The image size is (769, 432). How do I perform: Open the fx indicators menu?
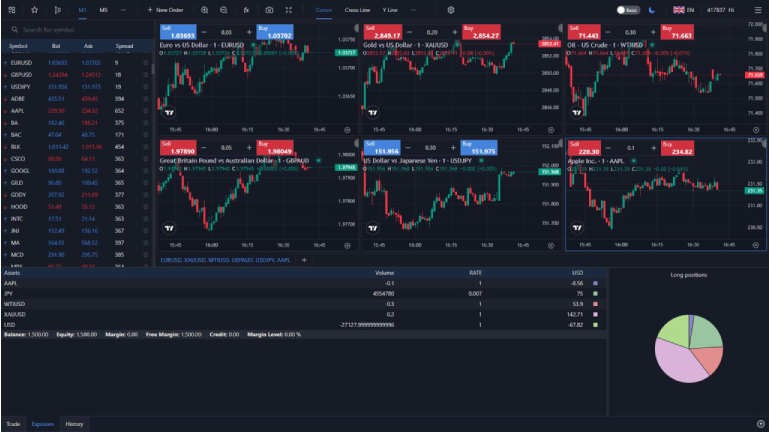[x=246, y=10]
